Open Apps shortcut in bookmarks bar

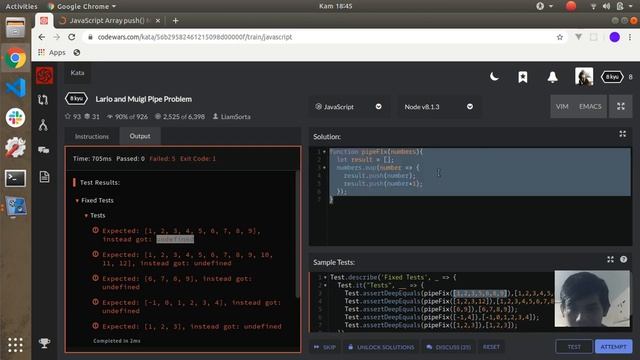(52, 53)
